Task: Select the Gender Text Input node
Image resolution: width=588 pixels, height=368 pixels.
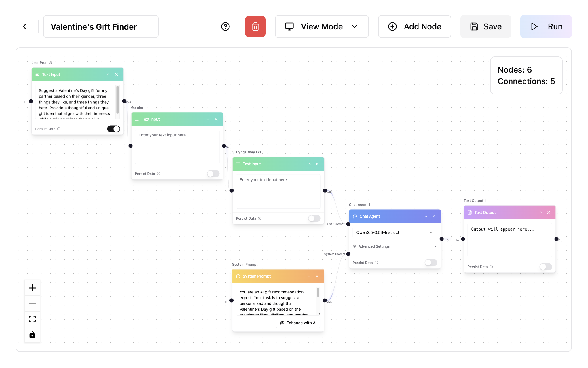Action: [x=177, y=119]
